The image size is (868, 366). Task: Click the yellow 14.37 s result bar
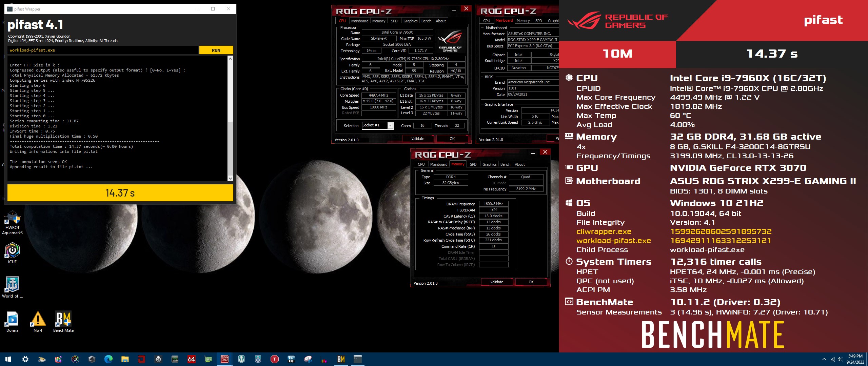(x=120, y=193)
